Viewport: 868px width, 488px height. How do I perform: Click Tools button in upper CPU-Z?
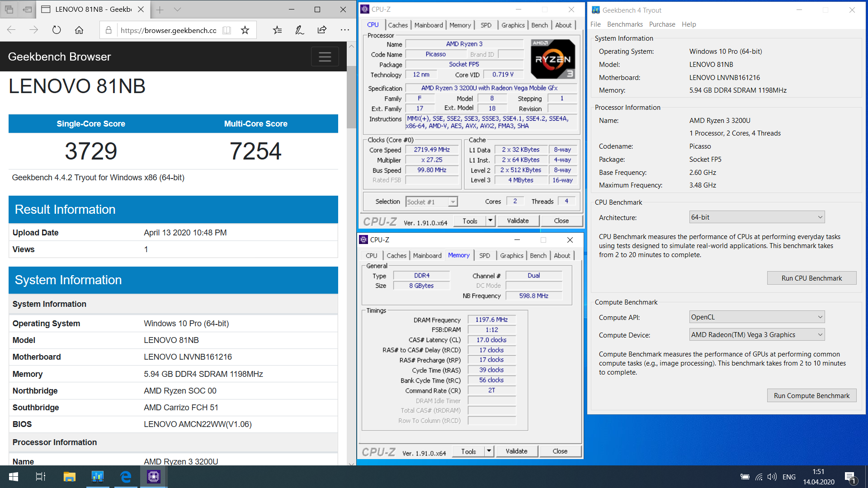pyautogui.click(x=470, y=221)
